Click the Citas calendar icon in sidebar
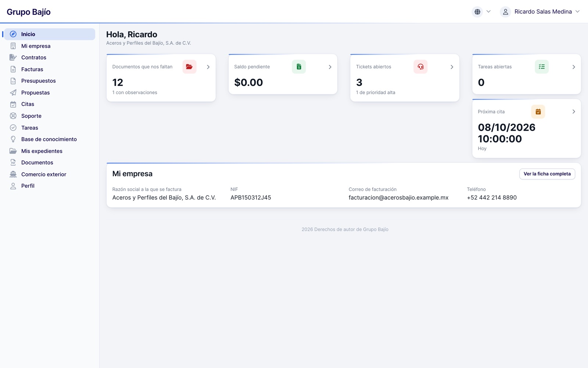 (13, 104)
